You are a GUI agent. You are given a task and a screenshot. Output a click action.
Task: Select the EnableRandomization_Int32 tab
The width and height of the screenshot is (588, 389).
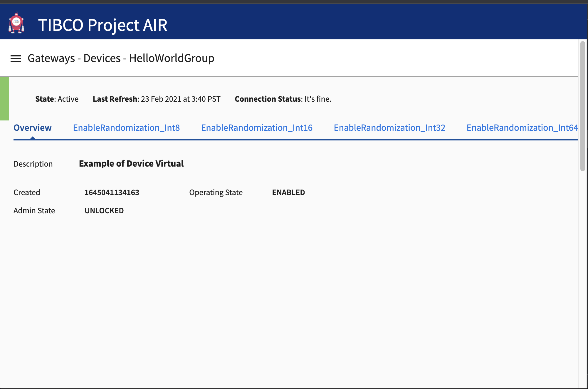(389, 128)
